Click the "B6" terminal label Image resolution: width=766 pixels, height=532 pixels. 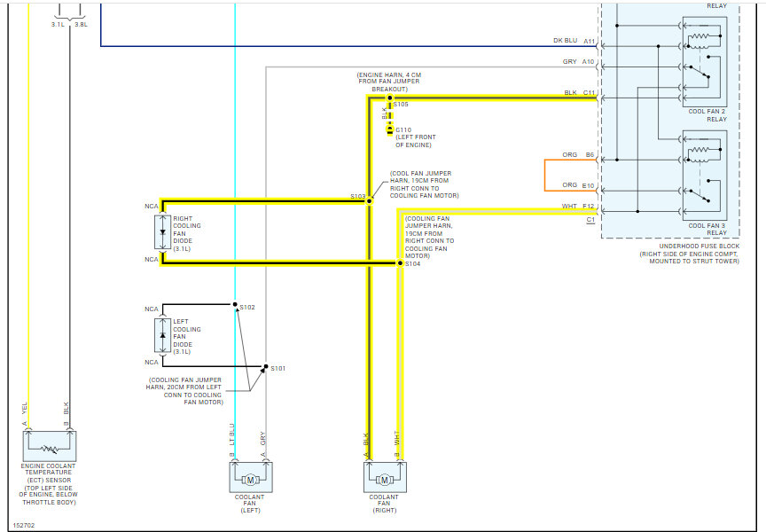tap(590, 155)
